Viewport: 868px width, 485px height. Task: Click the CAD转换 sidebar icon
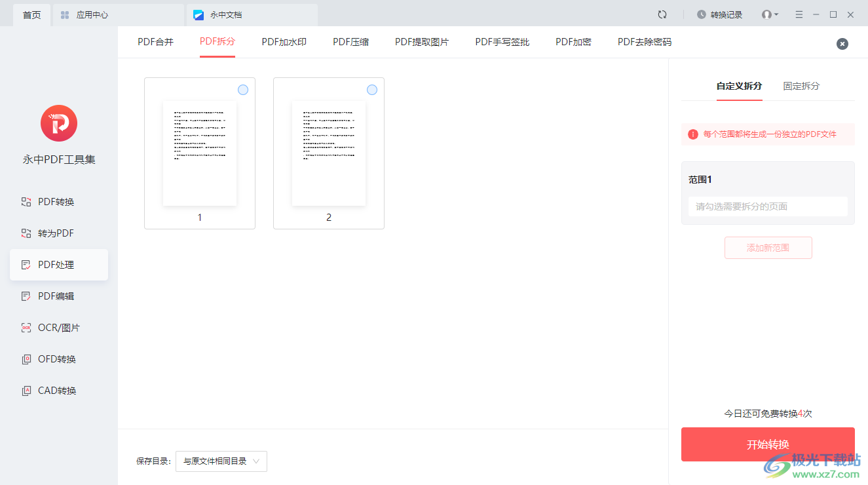26,391
